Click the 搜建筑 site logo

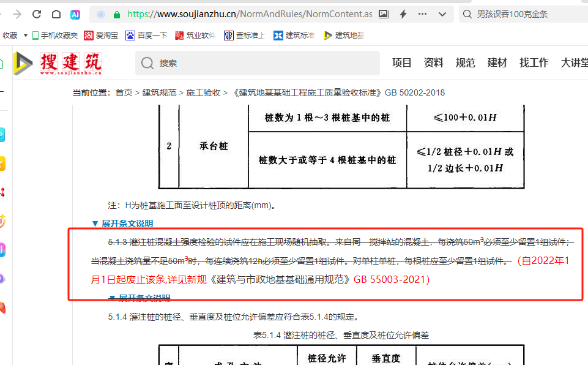(x=58, y=63)
